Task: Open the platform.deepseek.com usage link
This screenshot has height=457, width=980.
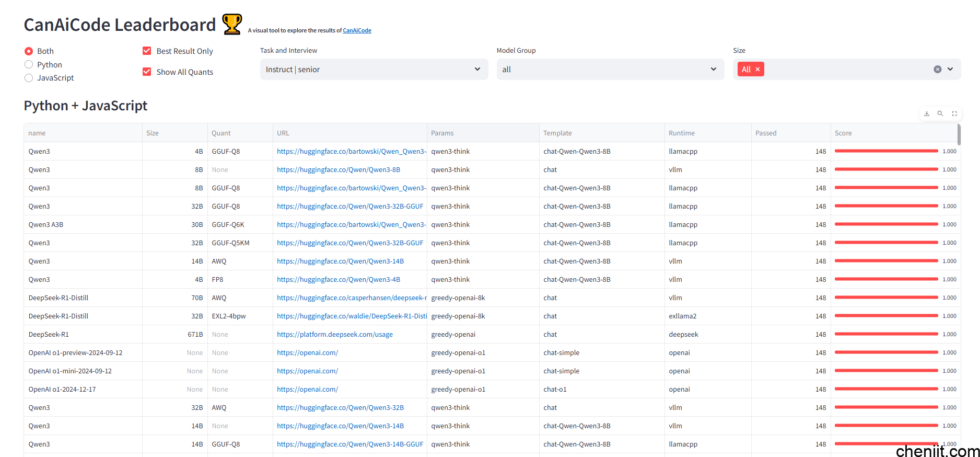Action: pos(335,335)
